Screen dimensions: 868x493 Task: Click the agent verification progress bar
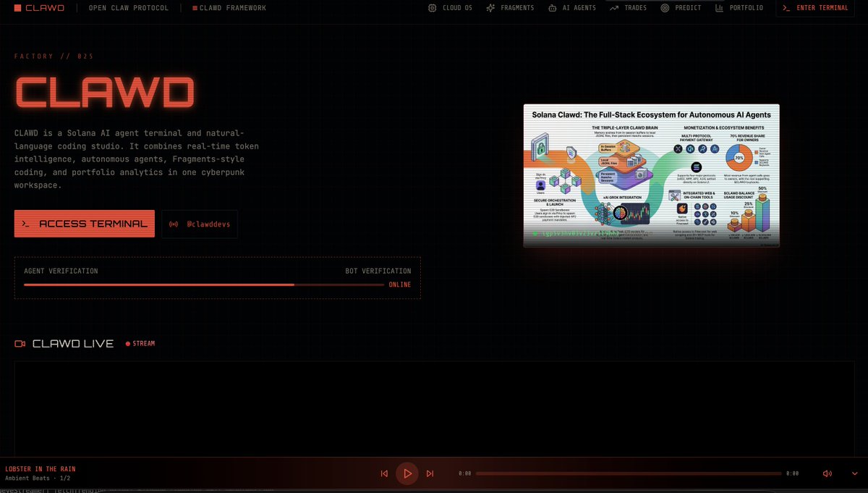(x=204, y=285)
